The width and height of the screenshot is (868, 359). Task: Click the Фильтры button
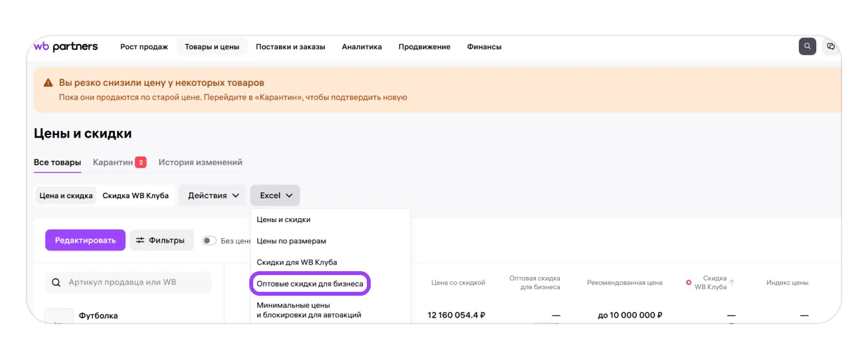point(161,240)
